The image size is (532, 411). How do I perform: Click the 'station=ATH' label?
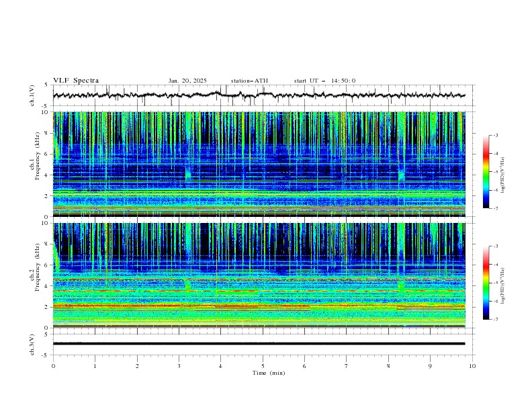click(x=249, y=81)
